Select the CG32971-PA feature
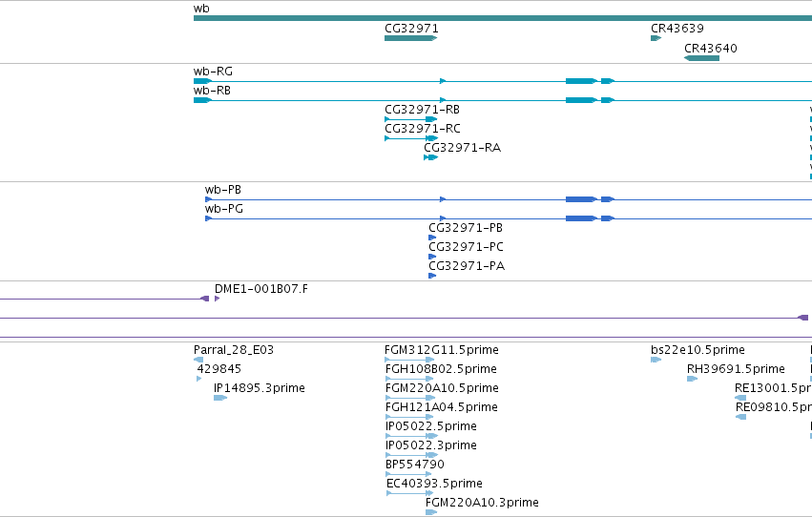The width and height of the screenshot is (812, 517). (432, 276)
